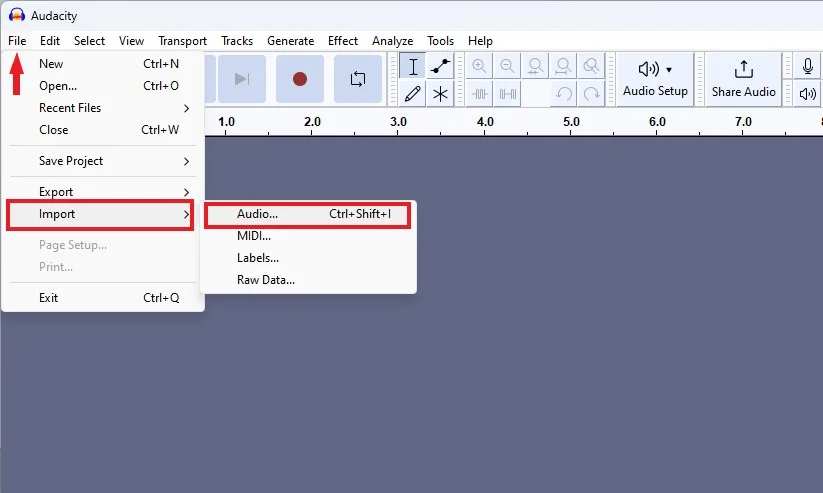Open the Transport menu
This screenshot has width=823, height=493.
[x=182, y=40]
